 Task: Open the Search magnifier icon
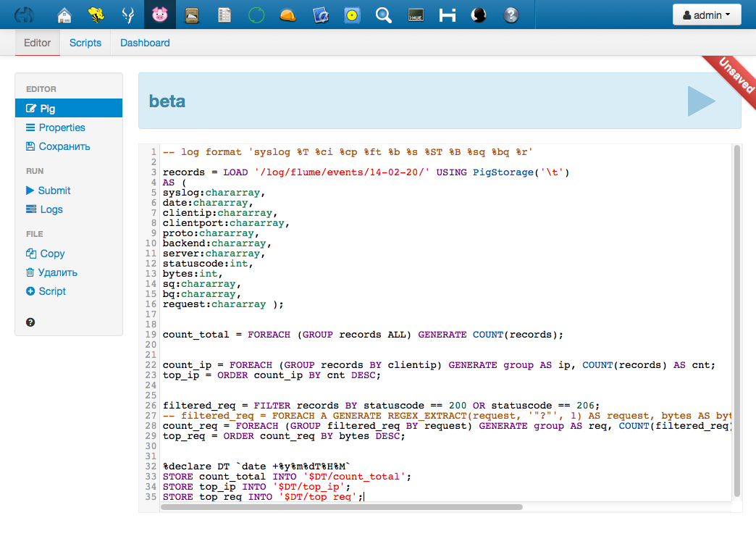click(384, 15)
